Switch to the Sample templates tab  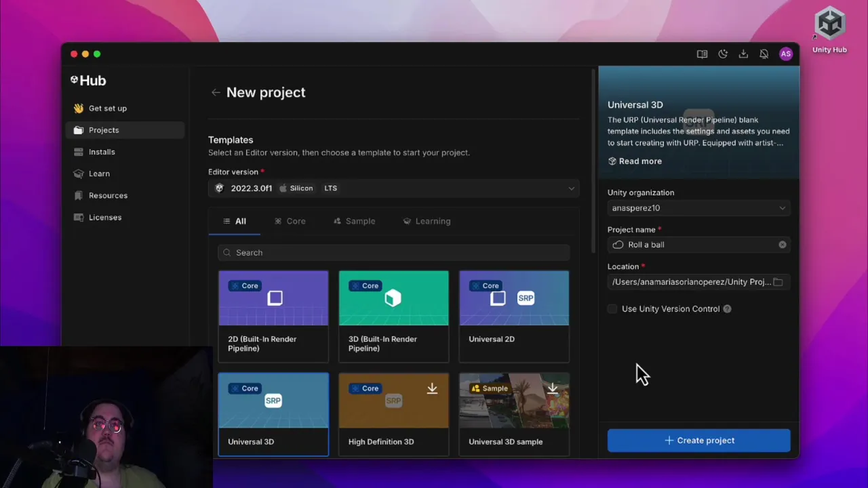coord(354,221)
